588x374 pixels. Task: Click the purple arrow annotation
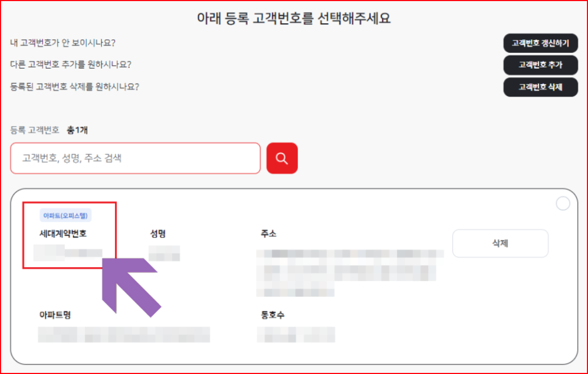click(131, 287)
